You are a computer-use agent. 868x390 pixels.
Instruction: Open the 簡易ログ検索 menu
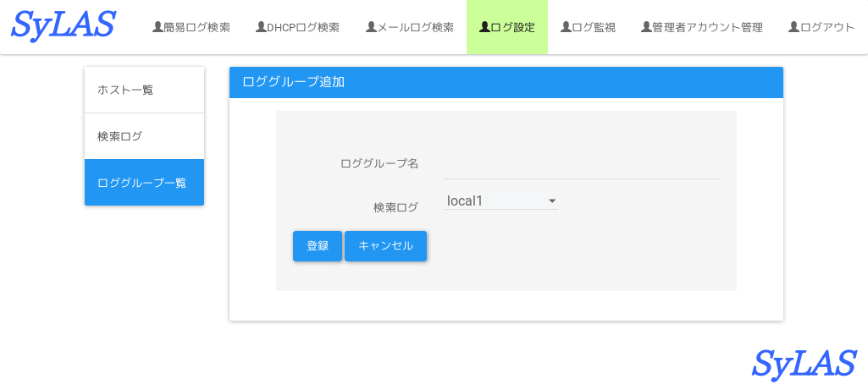(191, 27)
